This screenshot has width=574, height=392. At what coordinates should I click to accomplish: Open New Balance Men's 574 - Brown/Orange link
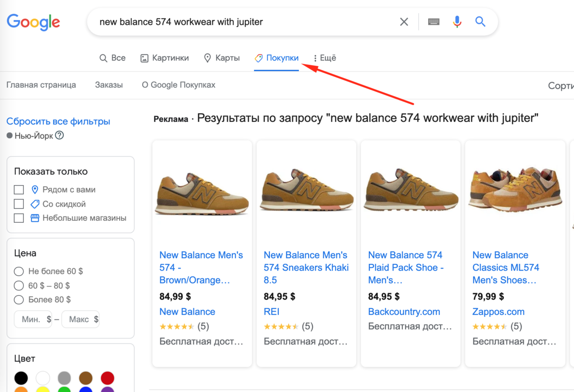(x=201, y=268)
